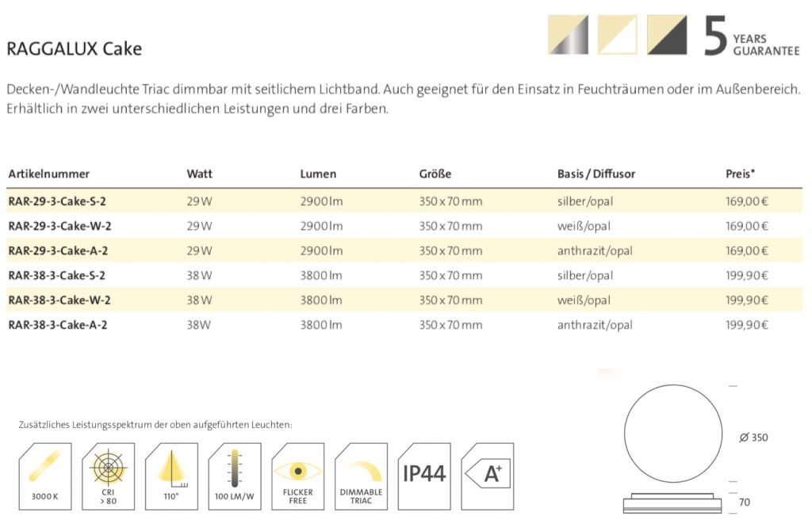This screenshot has width=812, height=528.
Task: Click the 5 Years Guarantee badge
Action: (x=752, y=36)
